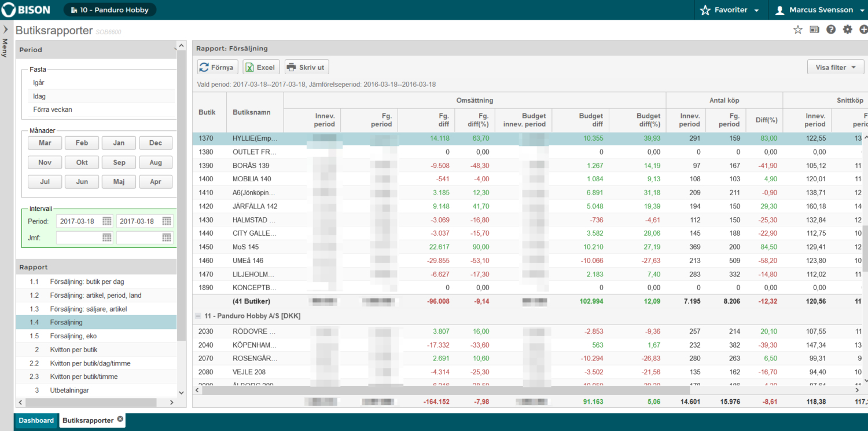Close the Butiksrapporter tab
868x431 pixels.
[x=120, y=419]
